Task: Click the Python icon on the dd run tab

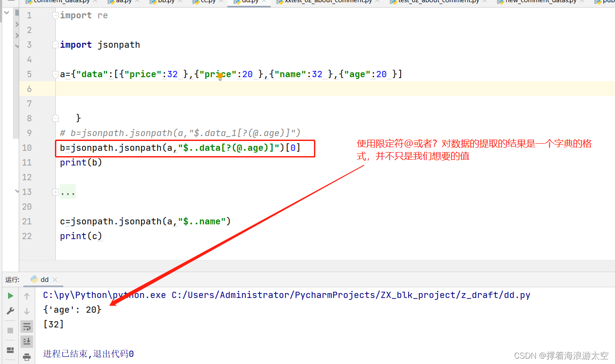Action: point(34,280)
